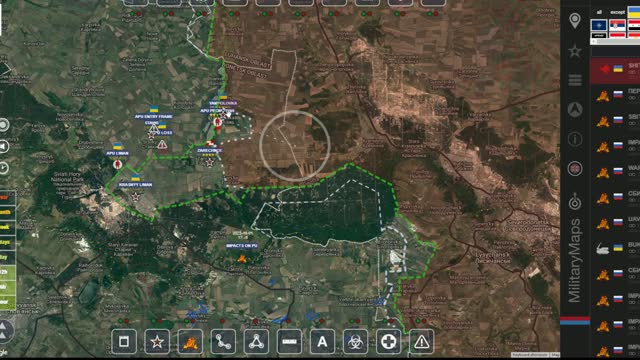Click the red warning triangle marker on map
Image resolution: width=640 pixels, height=360 pixels.
click(x=162, y=144)
